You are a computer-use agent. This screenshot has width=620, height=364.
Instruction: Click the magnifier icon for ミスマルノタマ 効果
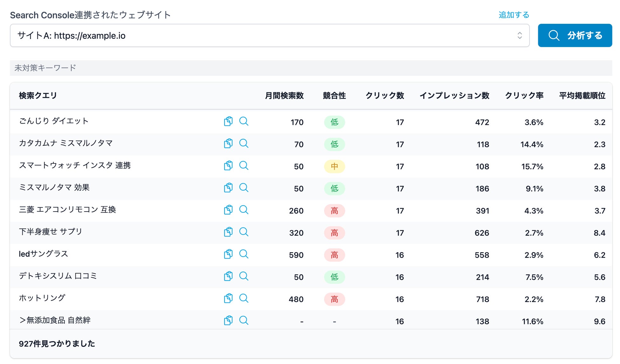pos(244,188)
